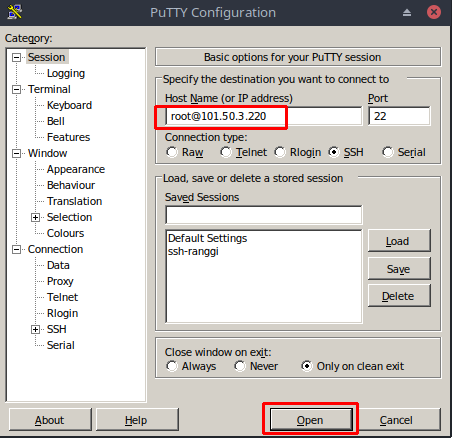Save the current session settings

pos(399,268)
